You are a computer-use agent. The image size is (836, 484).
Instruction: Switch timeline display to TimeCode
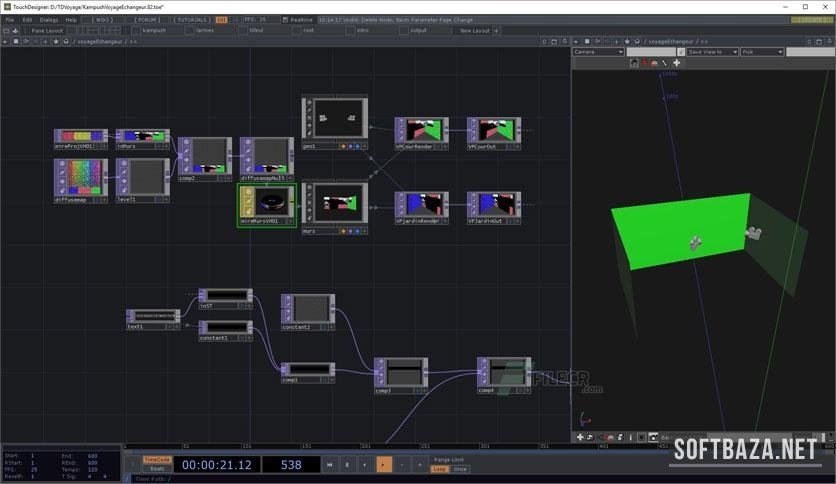(157, 460)
